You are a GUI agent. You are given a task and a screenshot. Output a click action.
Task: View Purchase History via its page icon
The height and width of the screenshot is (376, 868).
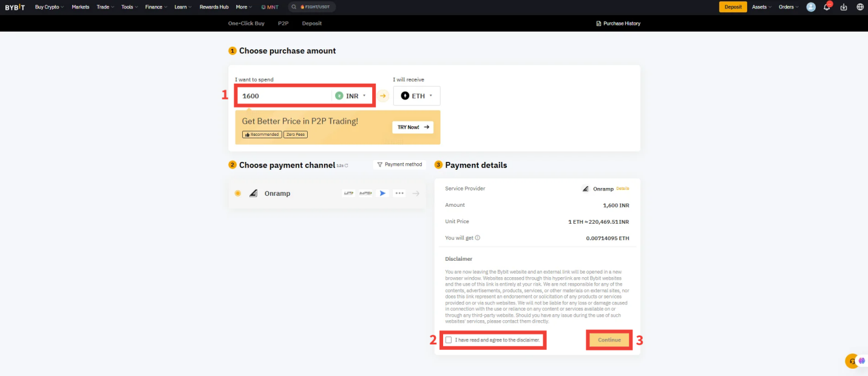(598, 23)
